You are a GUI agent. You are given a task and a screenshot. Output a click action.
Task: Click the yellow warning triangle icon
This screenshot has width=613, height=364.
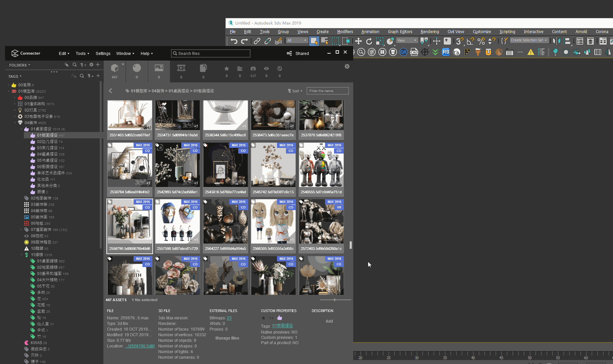point(530,52)
